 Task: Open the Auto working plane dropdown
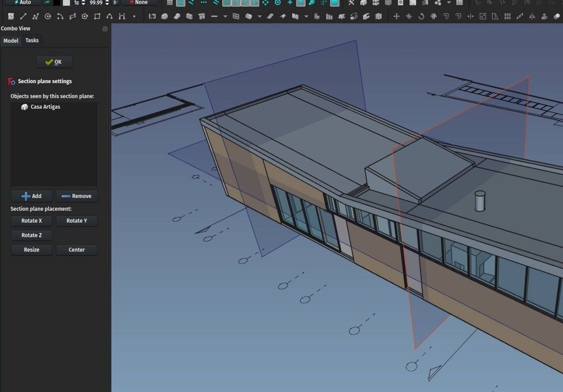click(23, 2)
